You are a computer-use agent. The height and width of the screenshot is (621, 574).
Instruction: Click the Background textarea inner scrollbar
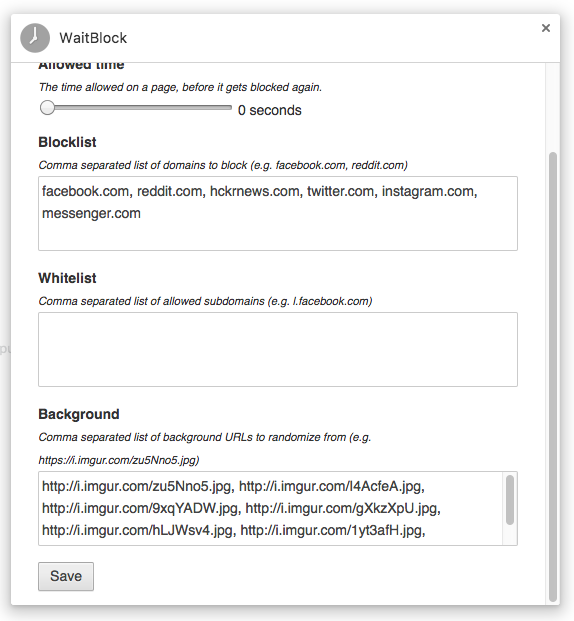[510, 500]
